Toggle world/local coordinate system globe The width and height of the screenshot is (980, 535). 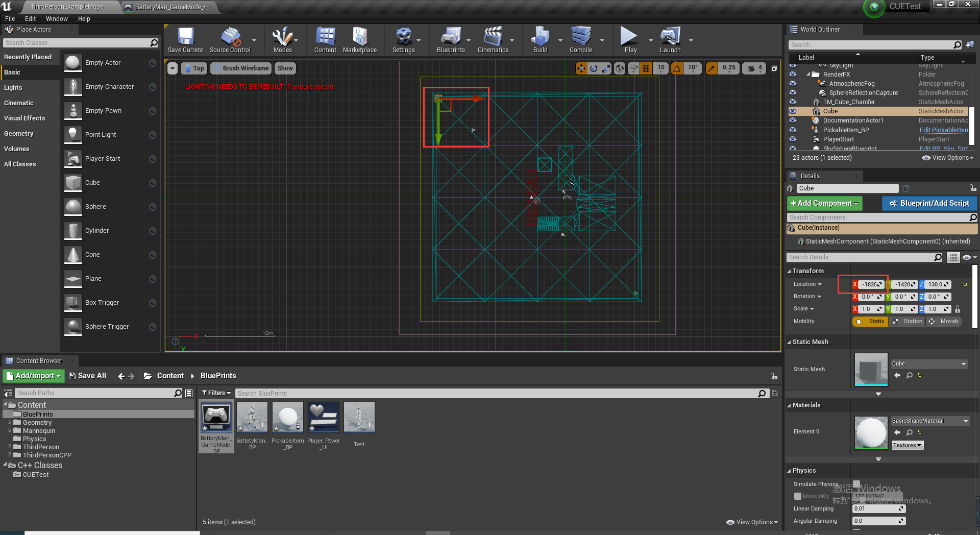coord(620,68)
